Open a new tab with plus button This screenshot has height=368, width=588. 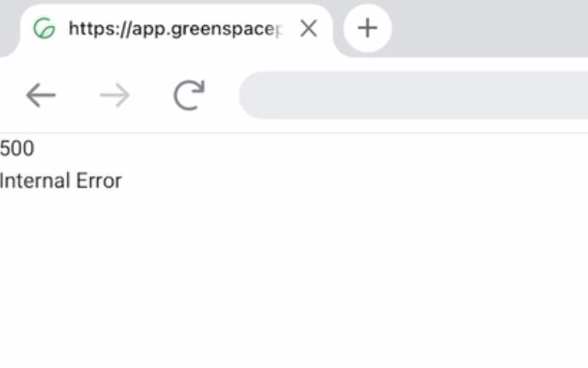pyautogui.click(x=367, y=29)
